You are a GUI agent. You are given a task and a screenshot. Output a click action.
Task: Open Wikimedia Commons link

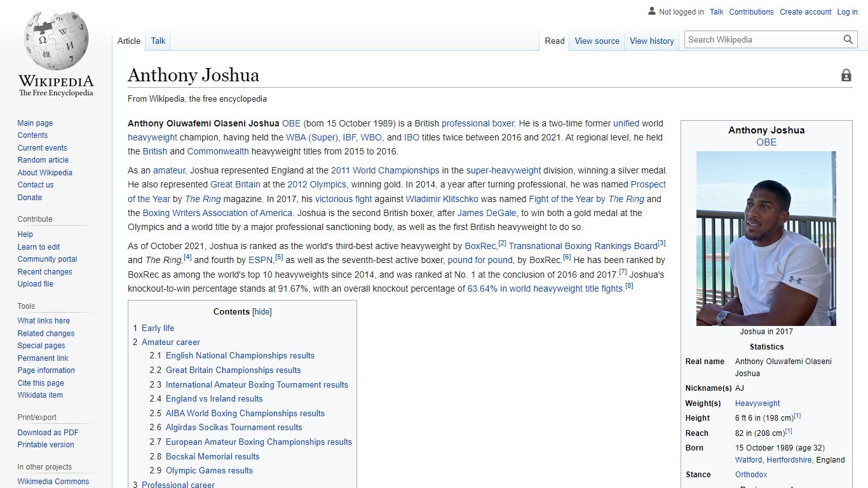pos(53,482)
